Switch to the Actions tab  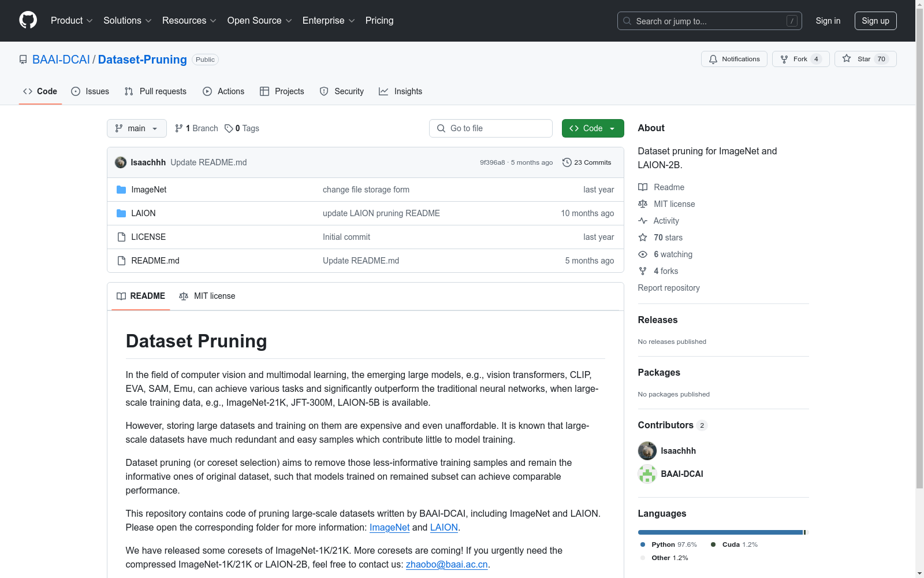point(223,91)
